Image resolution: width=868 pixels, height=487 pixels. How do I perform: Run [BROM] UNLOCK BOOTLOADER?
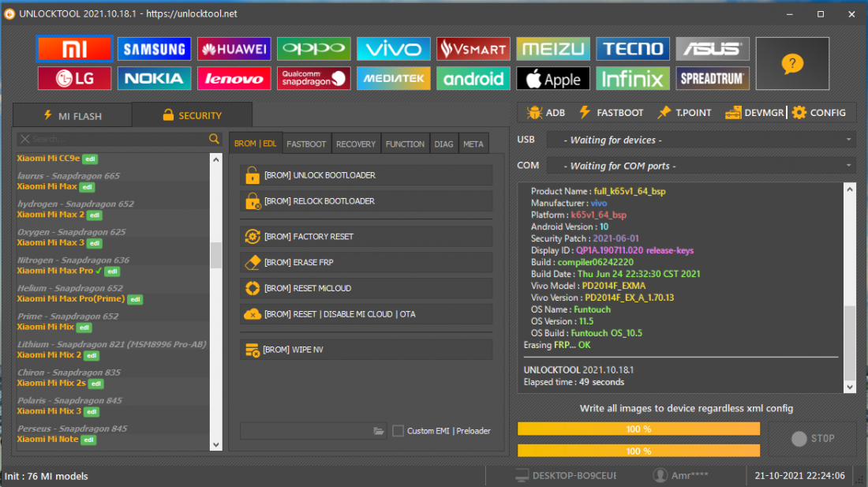coord(366,175)
